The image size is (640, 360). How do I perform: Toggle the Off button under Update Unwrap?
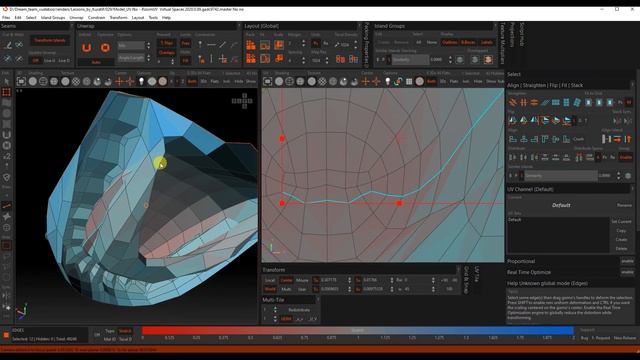(36, 60)
